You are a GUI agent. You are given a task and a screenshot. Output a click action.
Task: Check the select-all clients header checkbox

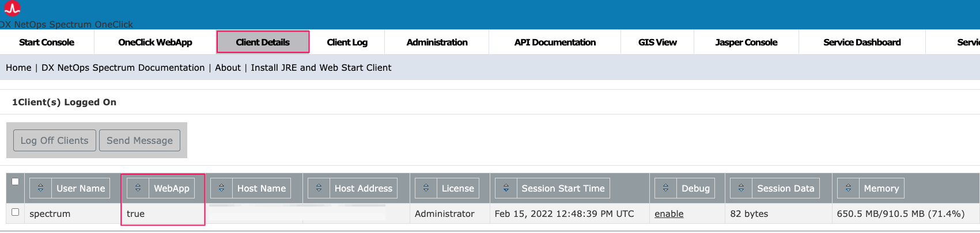[16, 182]
